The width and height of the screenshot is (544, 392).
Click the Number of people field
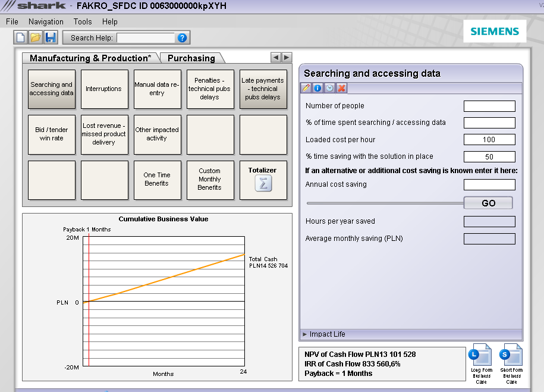[489, 106]
